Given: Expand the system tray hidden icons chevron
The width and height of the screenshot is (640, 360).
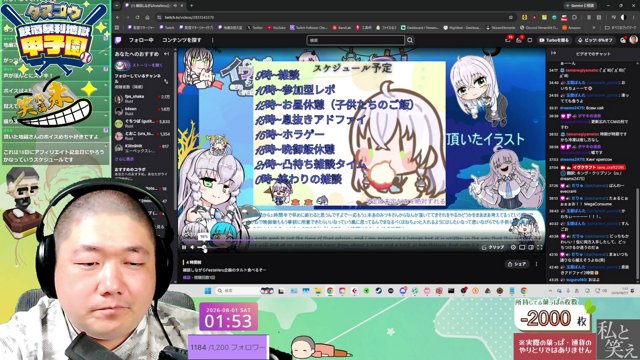Looking at the screenshot, I should (x=550, y=291).
